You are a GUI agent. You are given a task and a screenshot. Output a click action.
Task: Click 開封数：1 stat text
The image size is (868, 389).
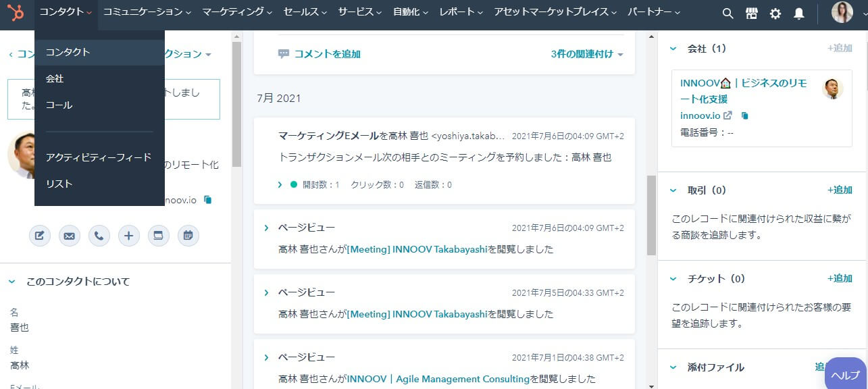click(322, 184)
